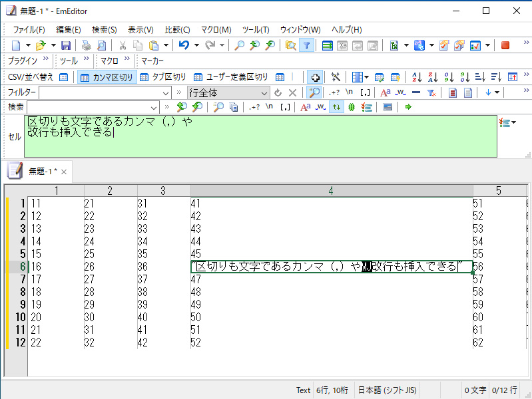Open the 行全体 column dropdown
This screenshot has height=399, width=532.
(x=264, y=93)
